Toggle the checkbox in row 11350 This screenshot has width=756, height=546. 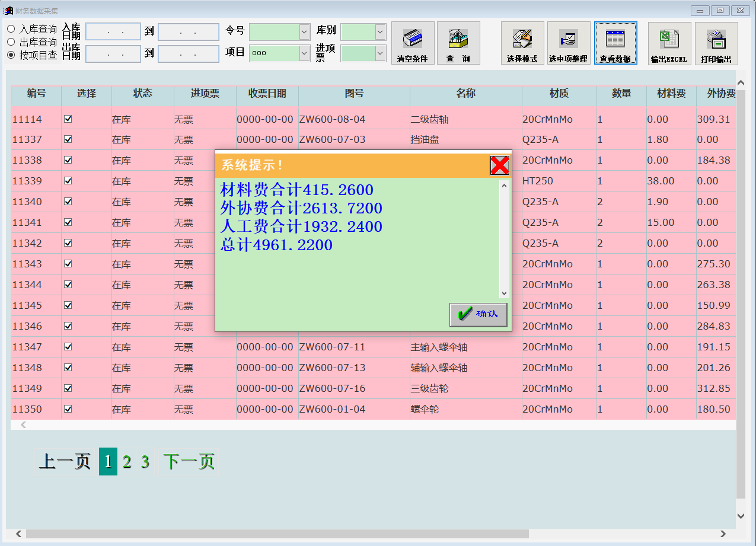pos(68,409)
